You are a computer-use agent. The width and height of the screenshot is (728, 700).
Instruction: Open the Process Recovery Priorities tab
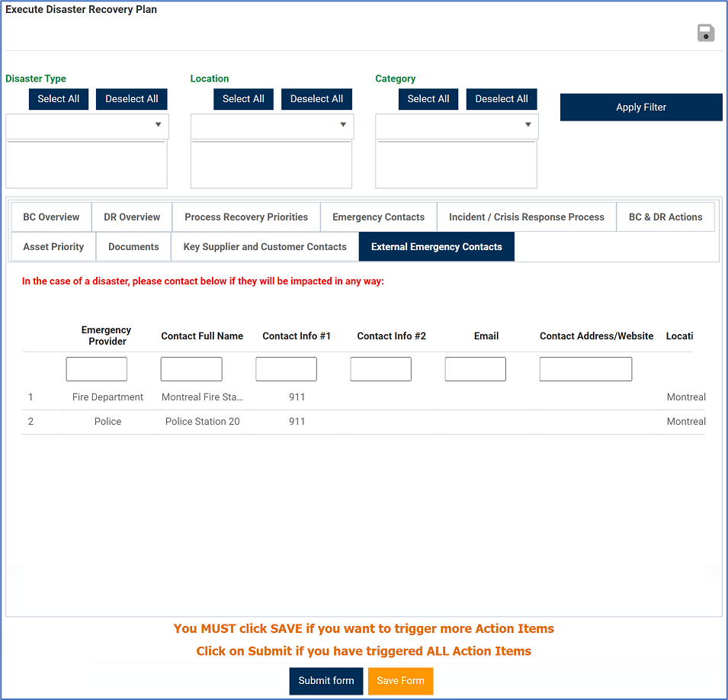pos(246,217)
